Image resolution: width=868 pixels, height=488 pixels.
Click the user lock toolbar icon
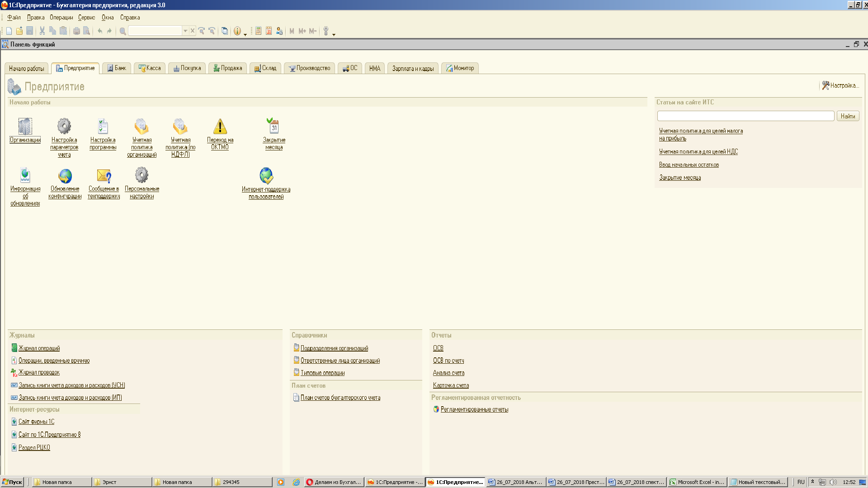279,31
